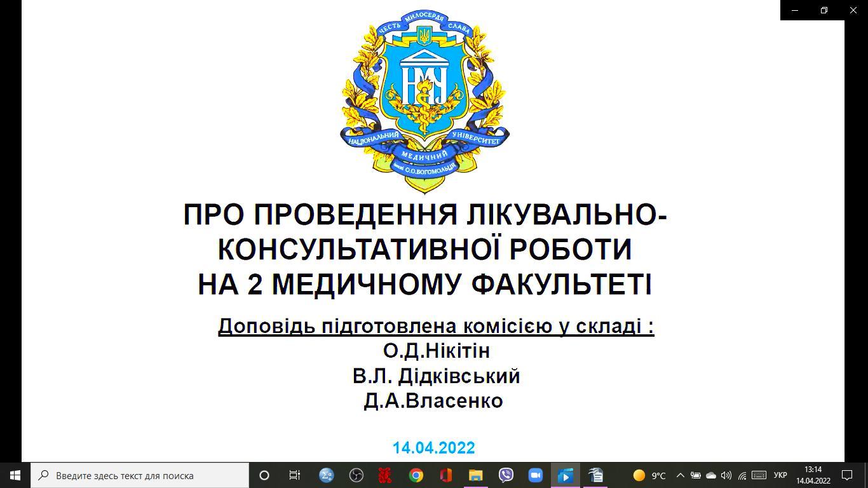Open the red cluster app icon

tap(386, 475)
